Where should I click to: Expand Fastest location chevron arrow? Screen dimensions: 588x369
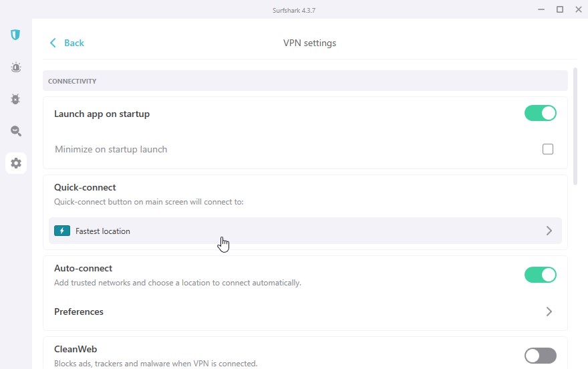click(x=549, y=231)
